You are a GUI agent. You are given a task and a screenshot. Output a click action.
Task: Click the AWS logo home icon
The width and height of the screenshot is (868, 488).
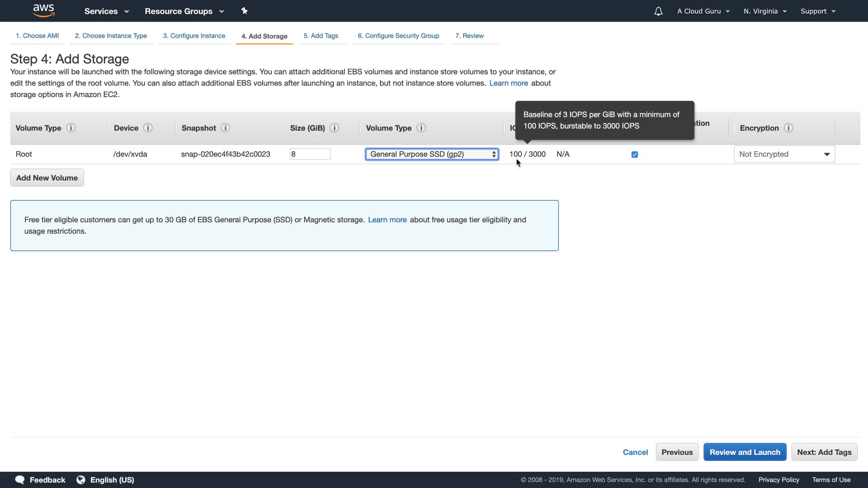click(44, 11)
